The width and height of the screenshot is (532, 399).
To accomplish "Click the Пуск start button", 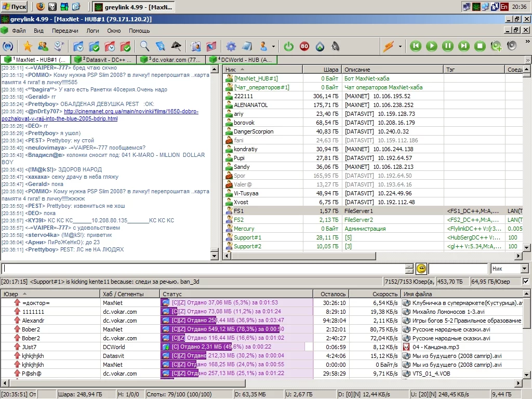I will 14,6.
